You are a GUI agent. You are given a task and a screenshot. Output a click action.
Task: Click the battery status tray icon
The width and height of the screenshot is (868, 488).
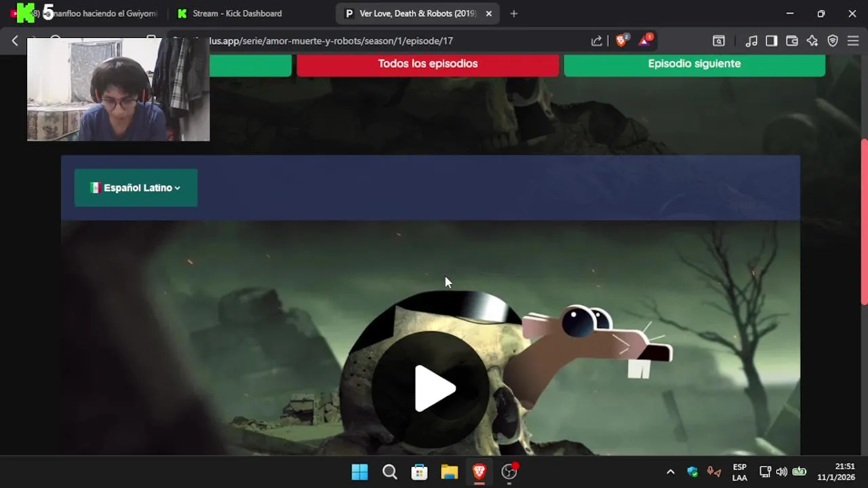pos(800,472)
